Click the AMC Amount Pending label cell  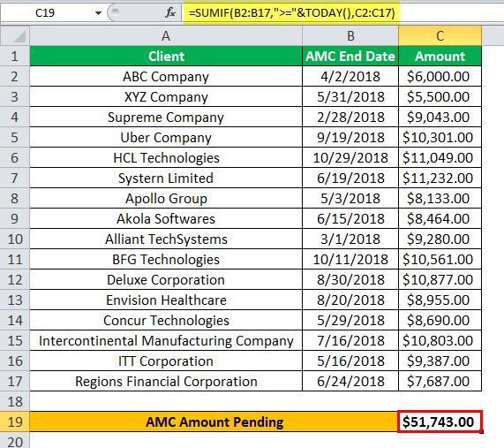214,421
